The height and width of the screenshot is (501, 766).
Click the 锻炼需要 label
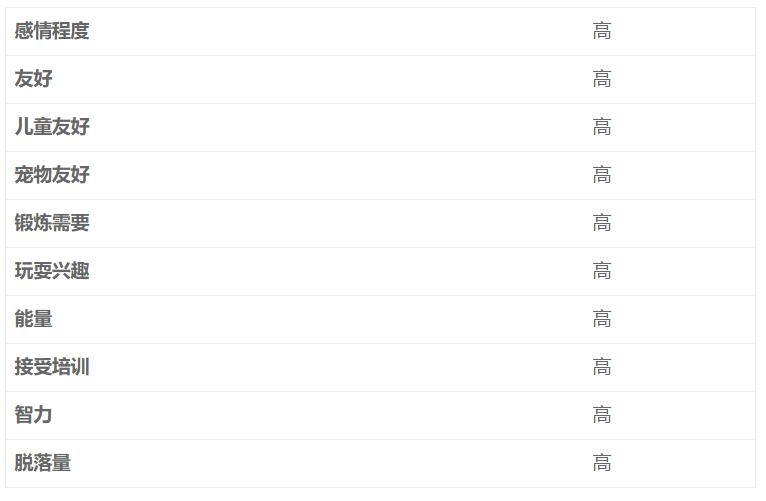click(52, 223)
